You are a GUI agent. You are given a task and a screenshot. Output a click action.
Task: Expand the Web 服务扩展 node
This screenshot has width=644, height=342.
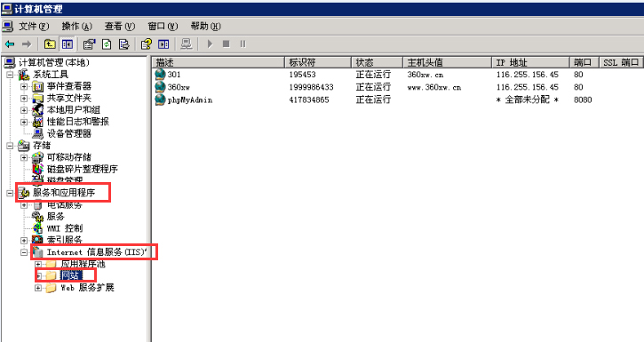[x=38, y=288]
